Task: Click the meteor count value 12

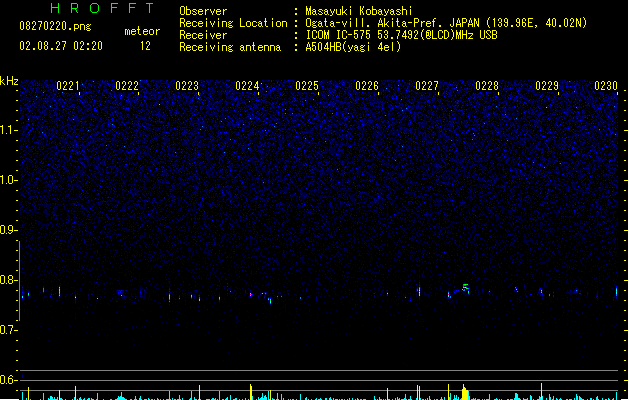Action: tap(145, 46)
